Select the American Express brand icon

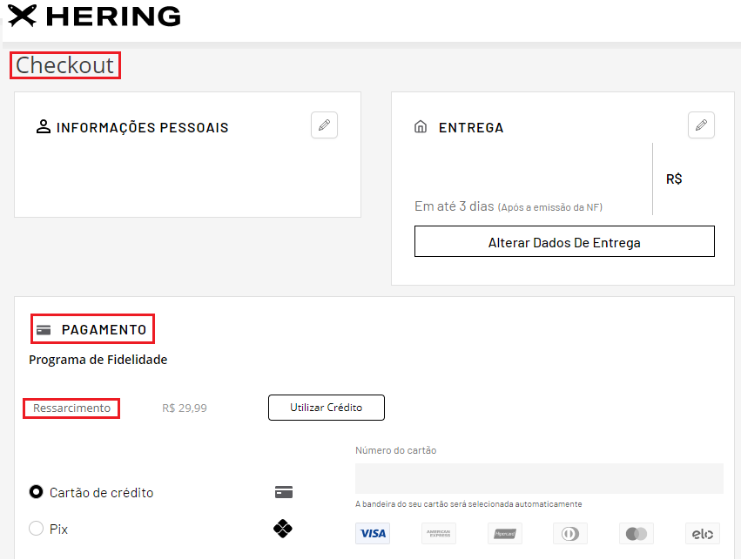point(439,534)
